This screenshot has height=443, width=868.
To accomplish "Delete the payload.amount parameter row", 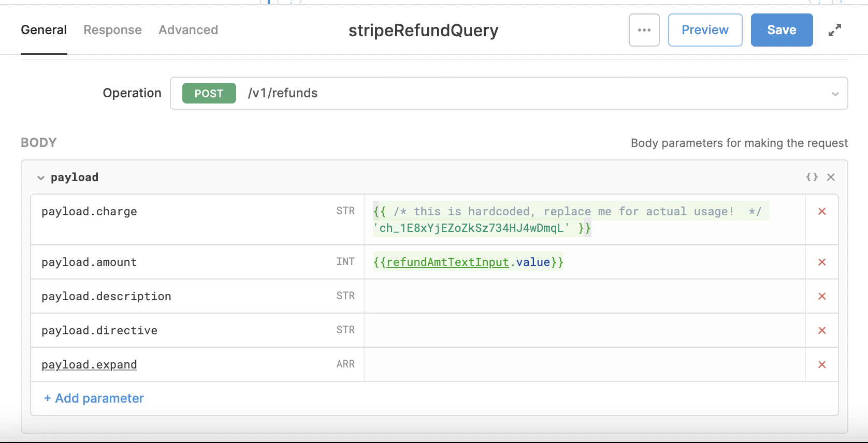I will (821, 262).
